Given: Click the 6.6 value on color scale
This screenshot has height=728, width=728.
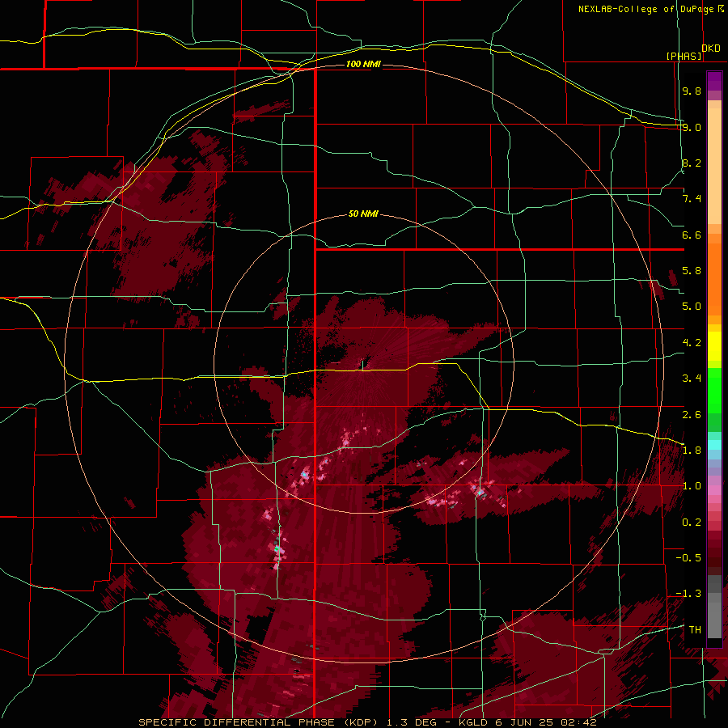Looking at the screenshot, I should (x=692, y=235).
